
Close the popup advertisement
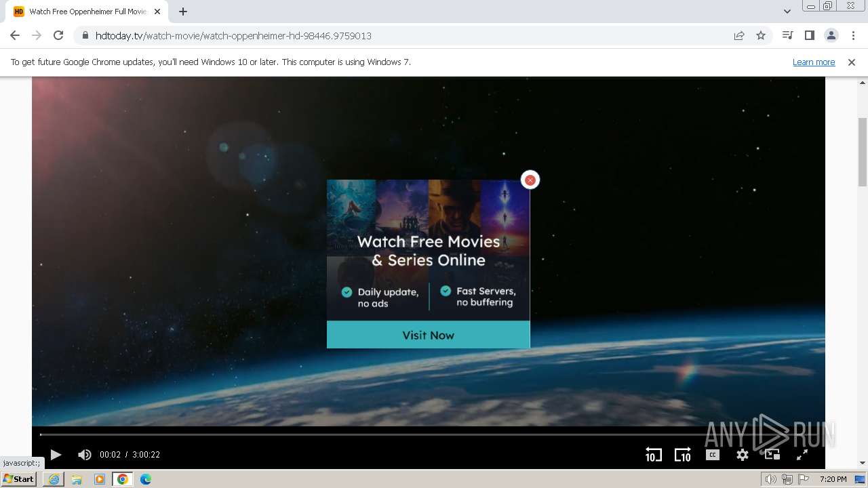pos(530,180)
